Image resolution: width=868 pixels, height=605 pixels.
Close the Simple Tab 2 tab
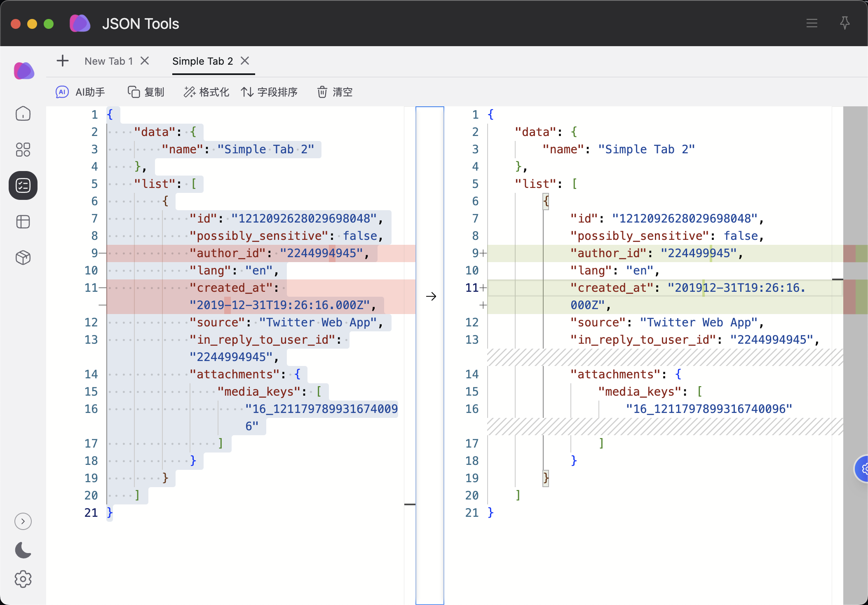point(245,61)
